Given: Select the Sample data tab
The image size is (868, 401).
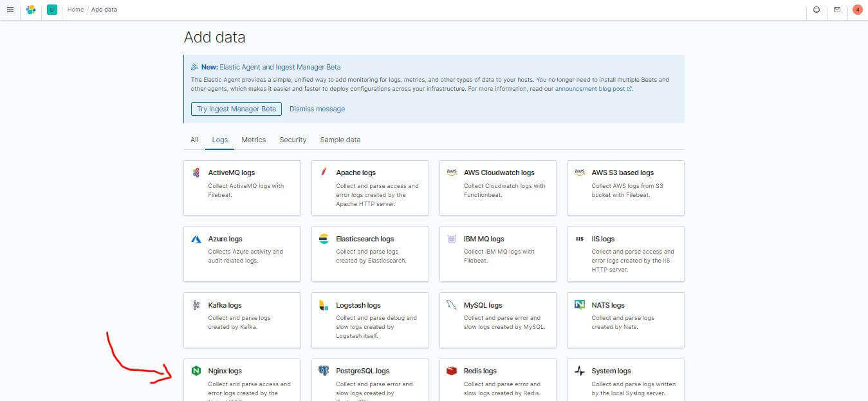Looking at the screenshot, I should [x=340, y=140].
